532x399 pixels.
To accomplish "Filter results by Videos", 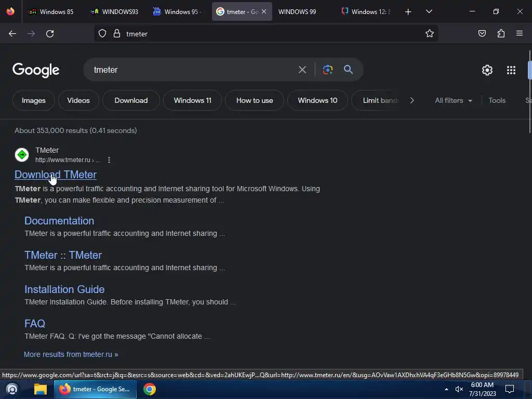I will click(78, 100).
